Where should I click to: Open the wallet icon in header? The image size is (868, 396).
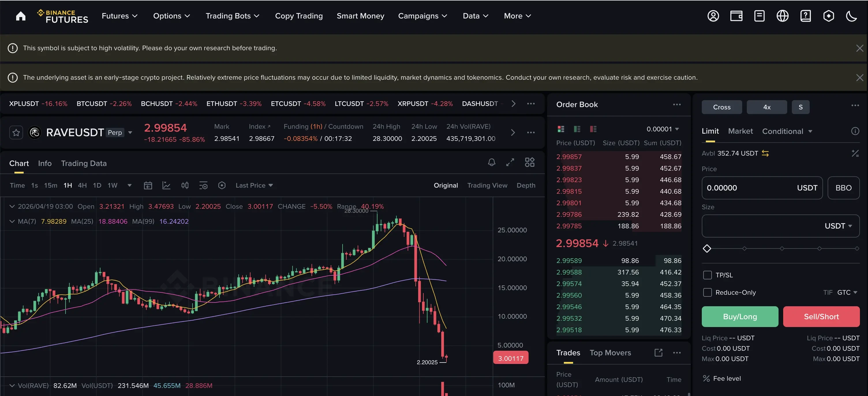[x=736, y=16]
